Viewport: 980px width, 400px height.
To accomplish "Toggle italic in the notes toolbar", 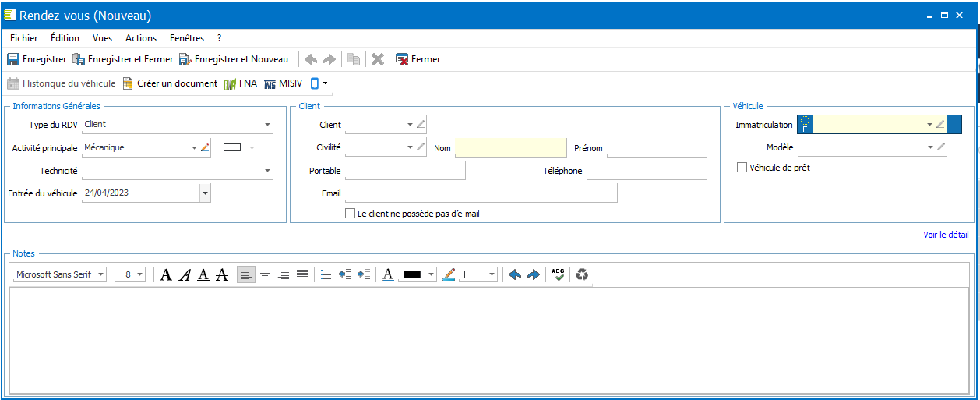I will [185, 274].
